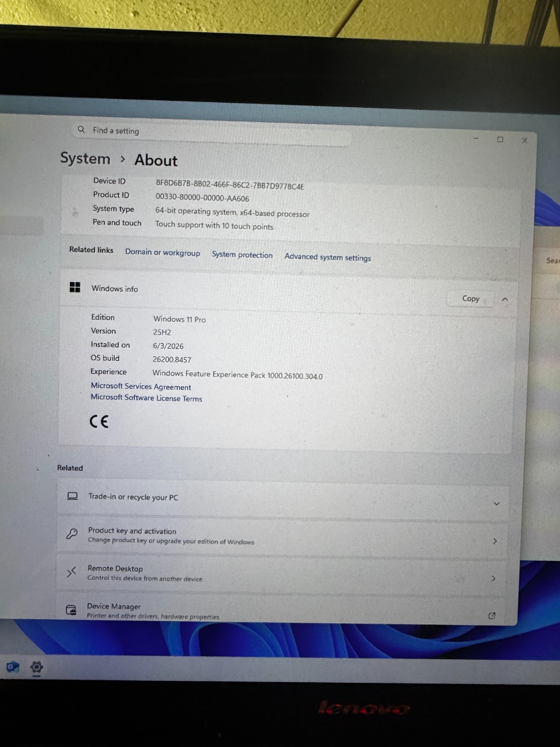This screenshot has height=747, width=560.
Task: Open Remote Desktop row title
Action: click(115, 569)
